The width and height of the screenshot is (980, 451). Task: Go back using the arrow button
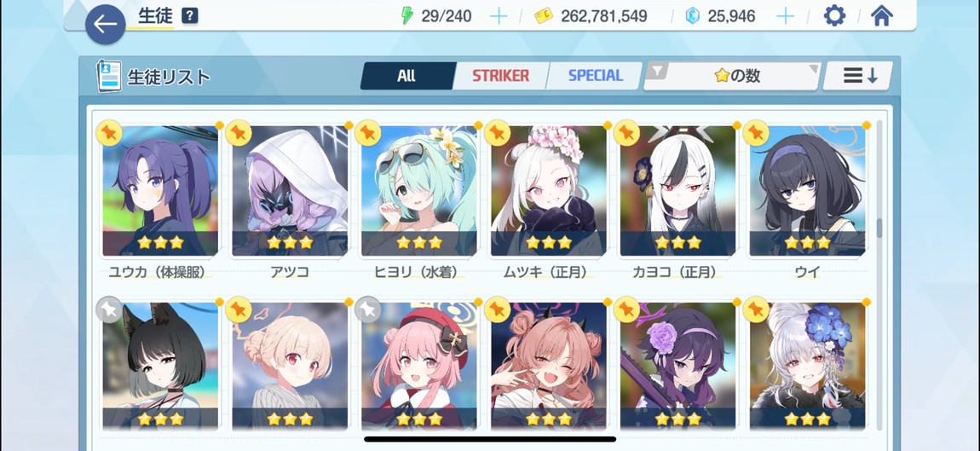tap(105, 25)
